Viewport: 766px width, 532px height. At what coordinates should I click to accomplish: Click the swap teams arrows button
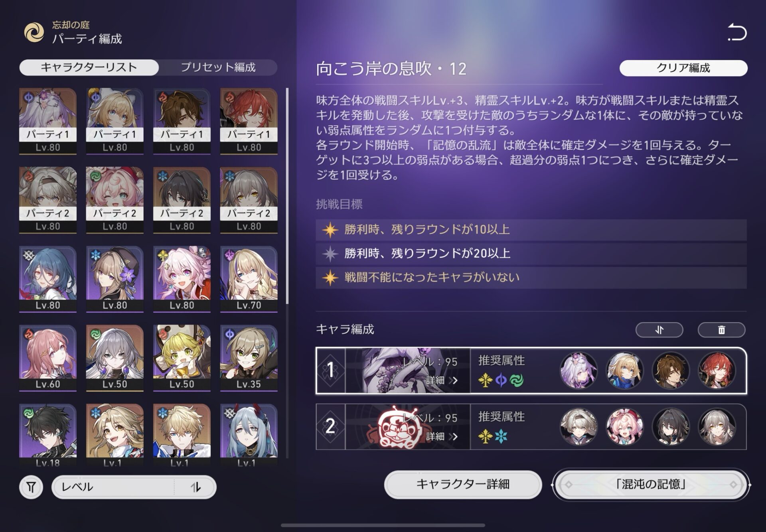click(659, 330)
